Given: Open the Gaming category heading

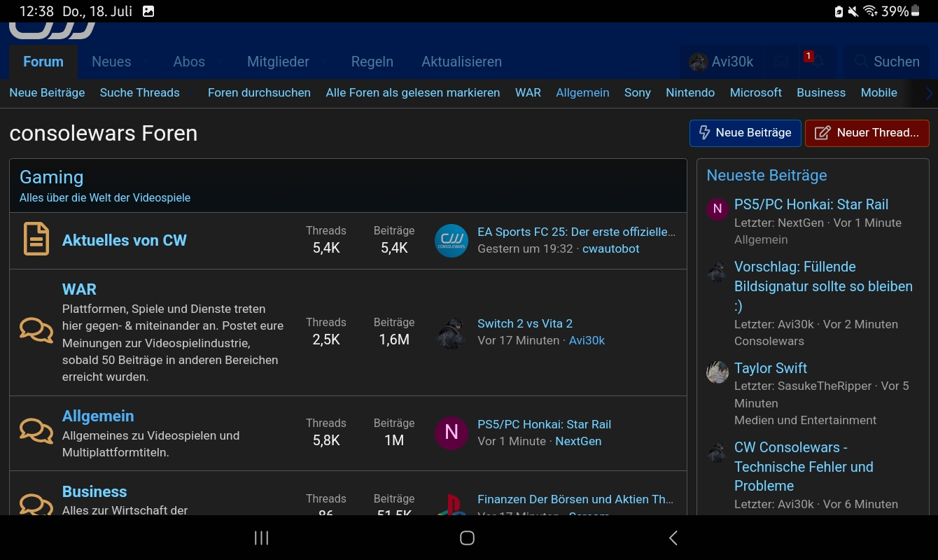Looking at the screenshot, I should [52, 177].
